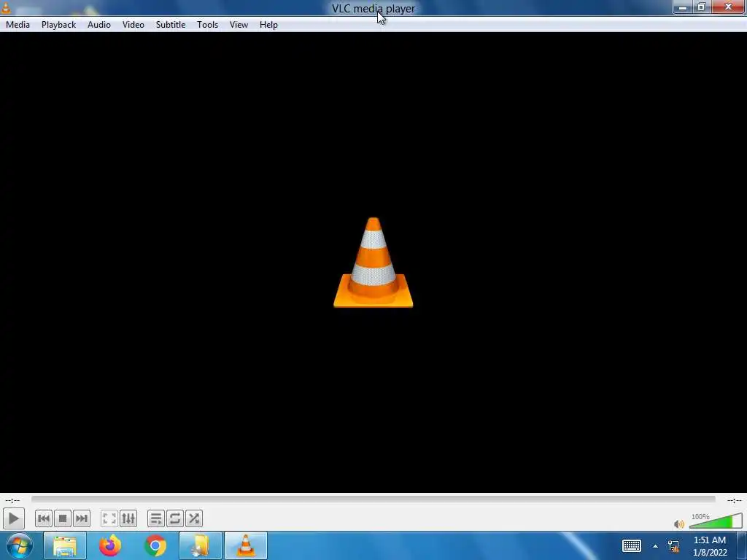This screenshot has width=747, height=560.
Task: Open the Windows Start menu
Action: (20, 545)
